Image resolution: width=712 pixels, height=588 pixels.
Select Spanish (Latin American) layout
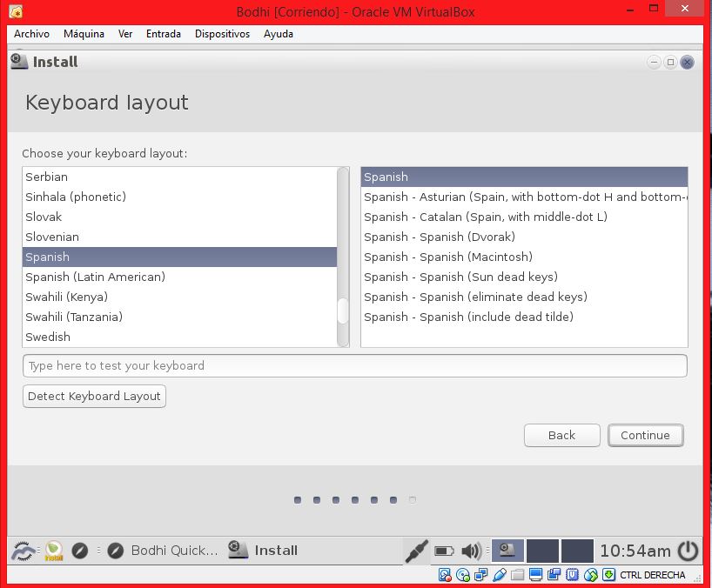(95, 277)
